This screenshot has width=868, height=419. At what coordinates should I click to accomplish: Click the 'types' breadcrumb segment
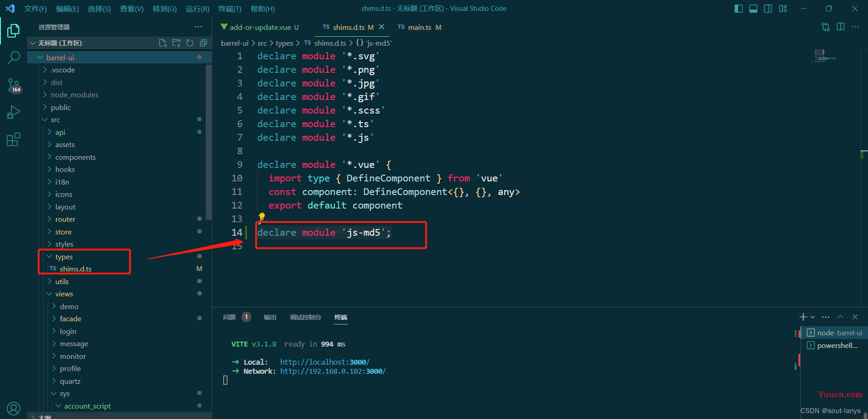point(284,43)
